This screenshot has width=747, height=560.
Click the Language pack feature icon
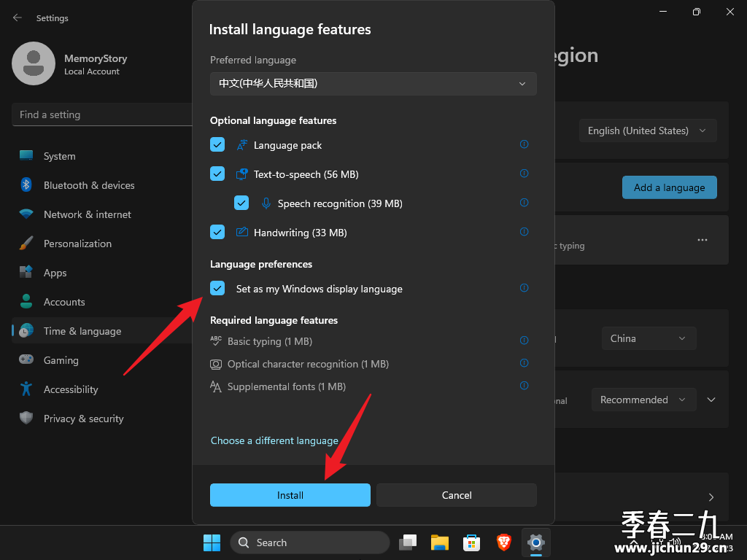(242, 145)
